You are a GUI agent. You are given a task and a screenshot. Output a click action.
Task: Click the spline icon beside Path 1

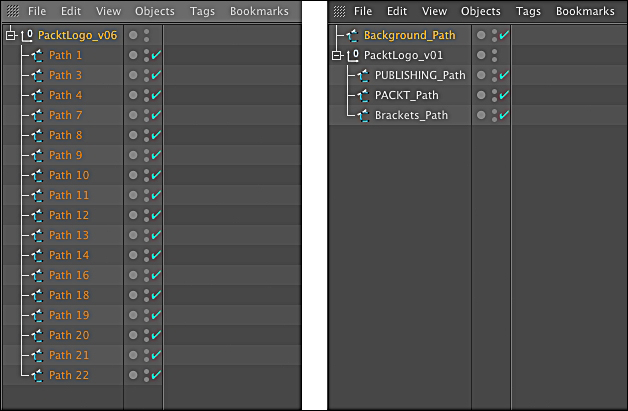(x=37, y=55)
